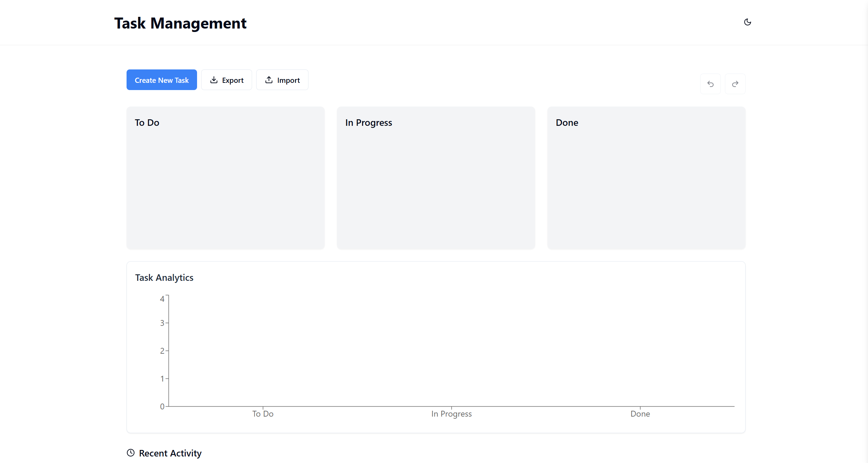The width and height of the screenshot is (868, 463).
Task: Enable redo via the right-curving arrow control
Action: [x=735, y=84]
